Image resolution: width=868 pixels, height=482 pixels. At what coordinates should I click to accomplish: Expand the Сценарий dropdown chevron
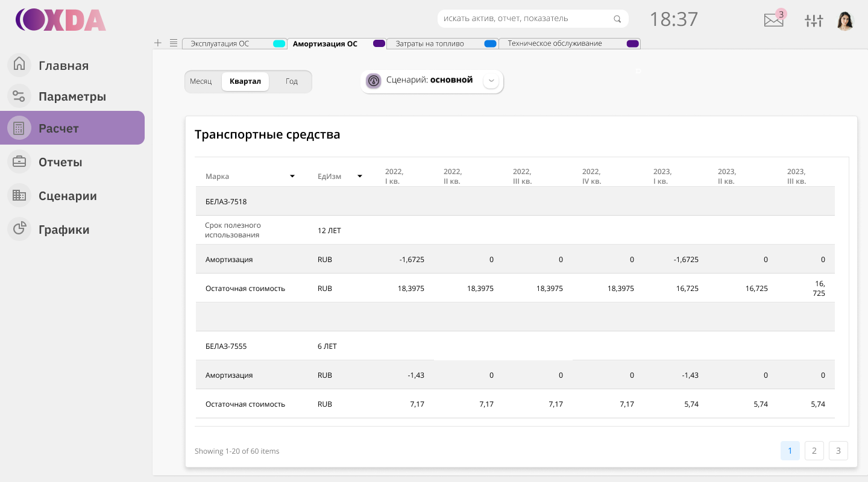(x=491, y=81)
